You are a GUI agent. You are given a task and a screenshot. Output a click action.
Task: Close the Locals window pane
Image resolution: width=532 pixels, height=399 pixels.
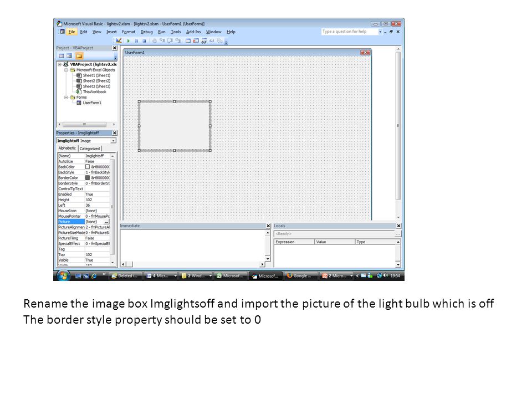(x=398, y=226)
